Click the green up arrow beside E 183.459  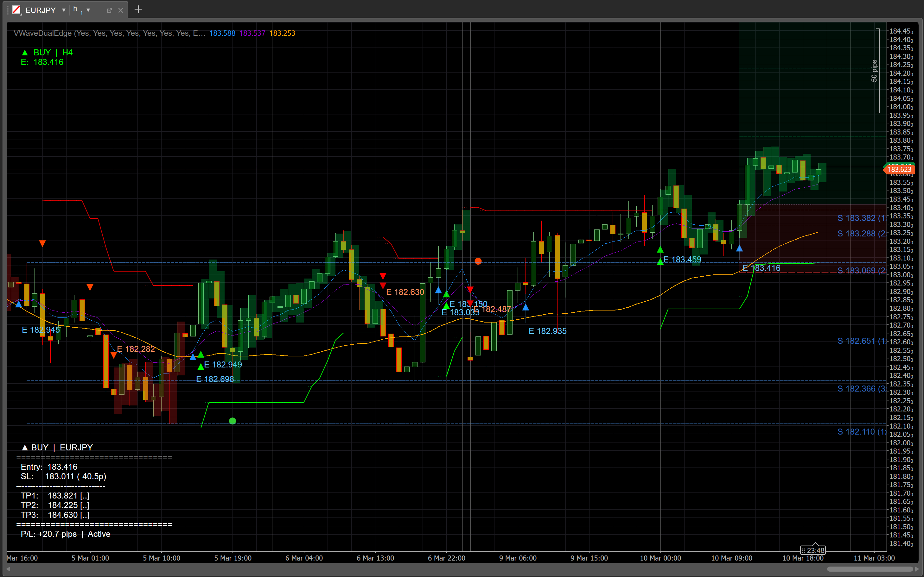tap(660, 261)
